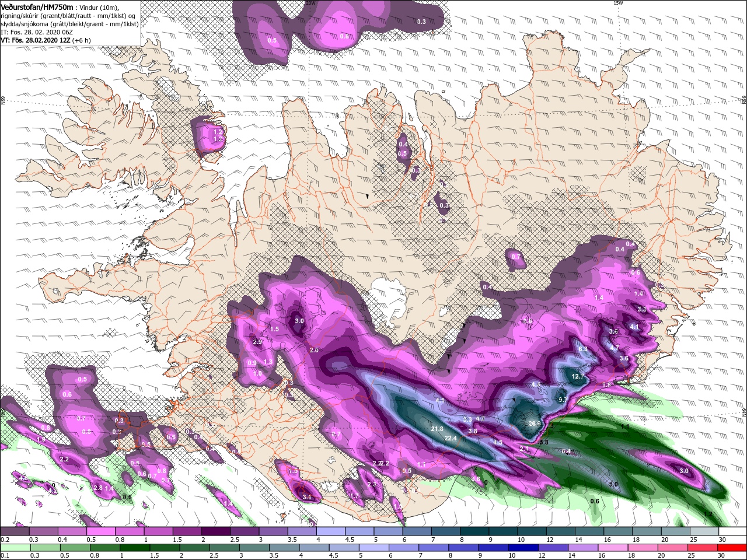Click the "2.8" value in southwest sea area
The height and width of the screenshot is (560, 747).
[x=98, y=488]
